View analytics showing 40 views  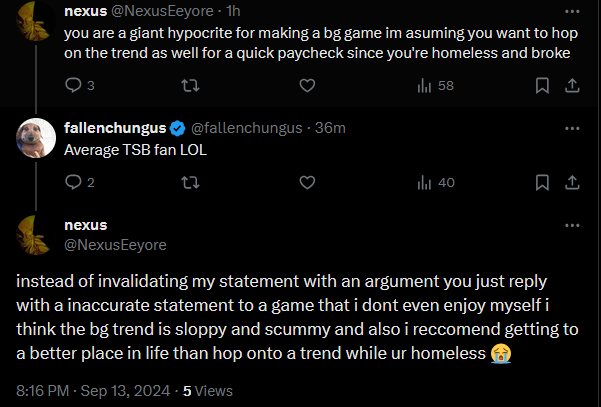pyautogui.click(x=435, y=182)
